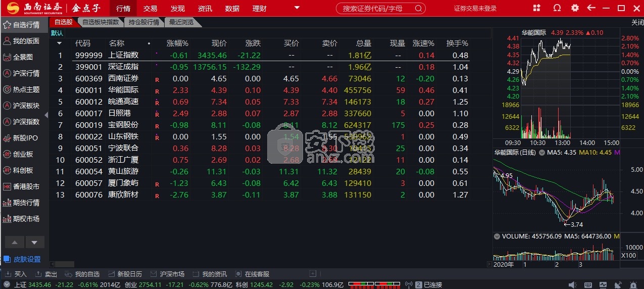
Task: Click 证券交易未登录 login link
Action: point(475,8)
